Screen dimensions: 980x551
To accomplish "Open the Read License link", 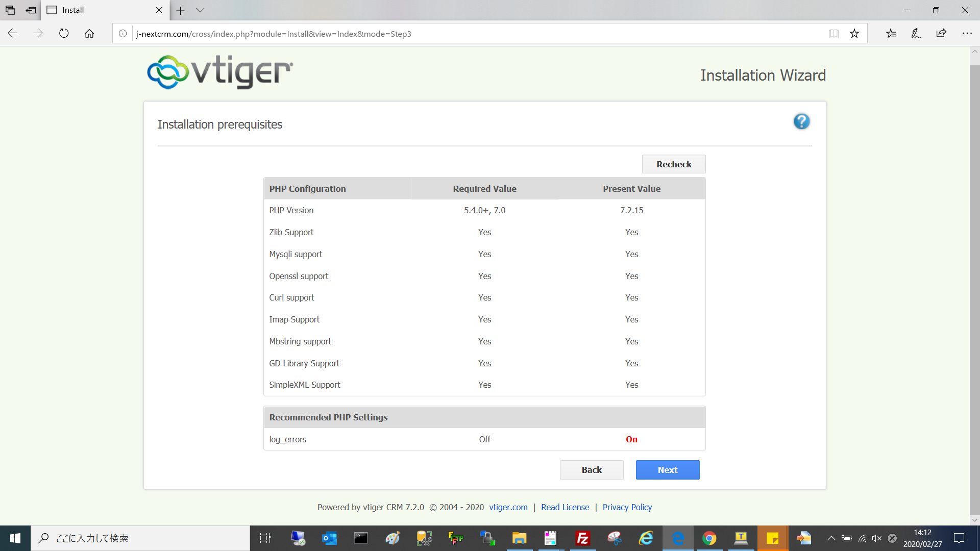I will coord(565,507).
